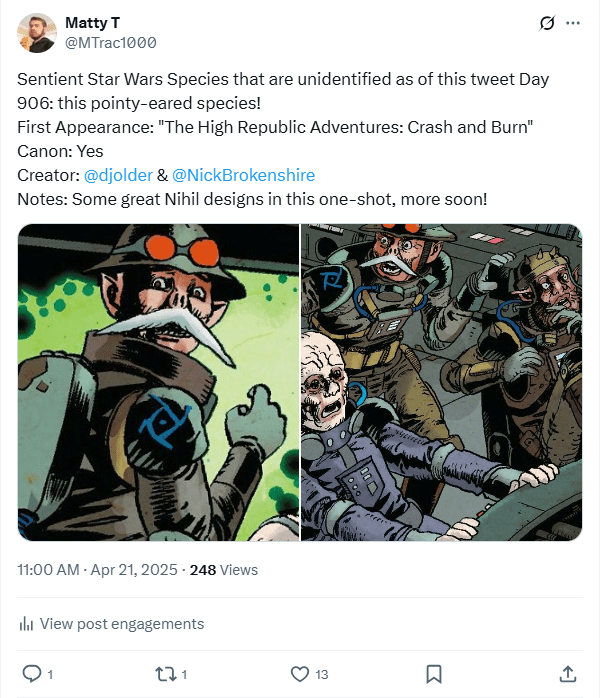The image size is (602, 698).
Task: Repost this tweet
Action: point(165,673)
